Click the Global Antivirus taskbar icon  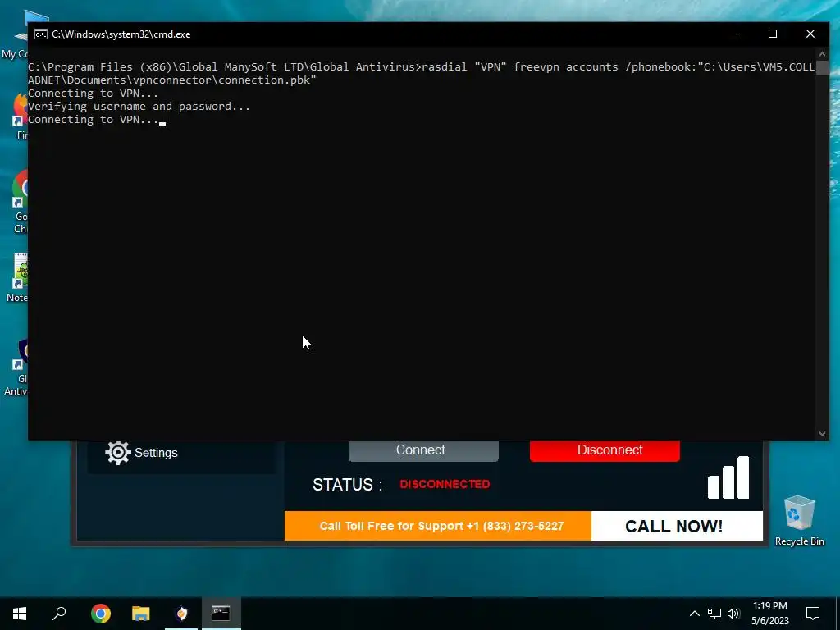tap(181, 614)
